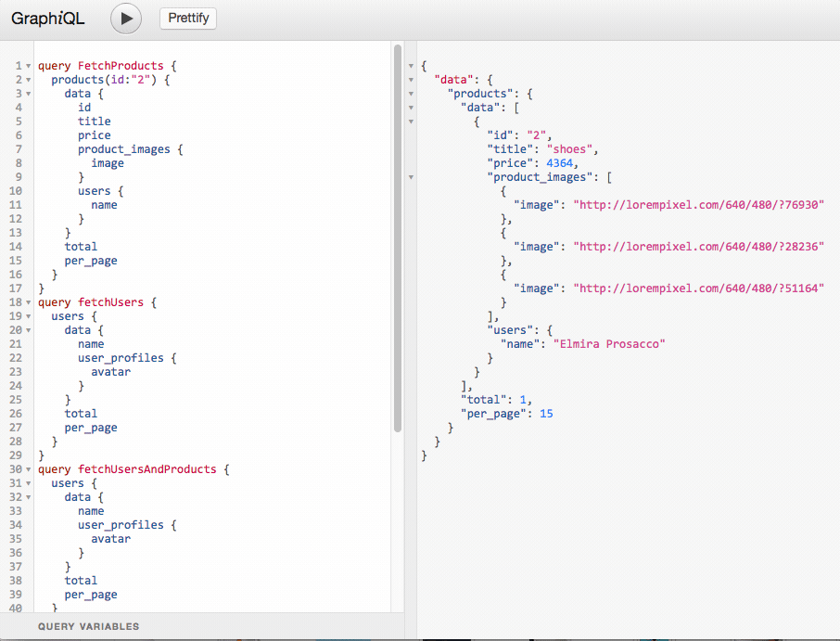
Task: Fold the data block at line 3
Action: point(29,94)
